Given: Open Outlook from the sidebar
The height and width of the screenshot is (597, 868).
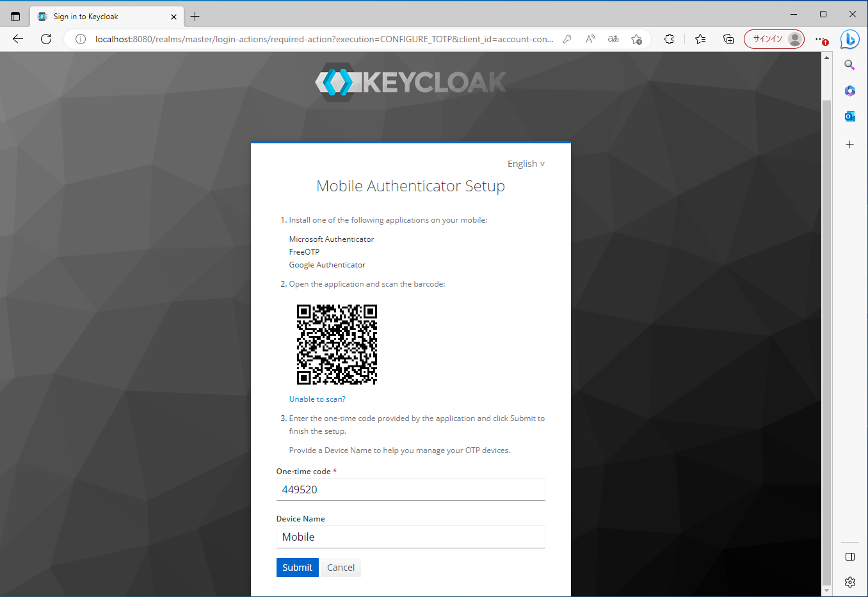Looking at the screenshot, I should pos(849,116).
